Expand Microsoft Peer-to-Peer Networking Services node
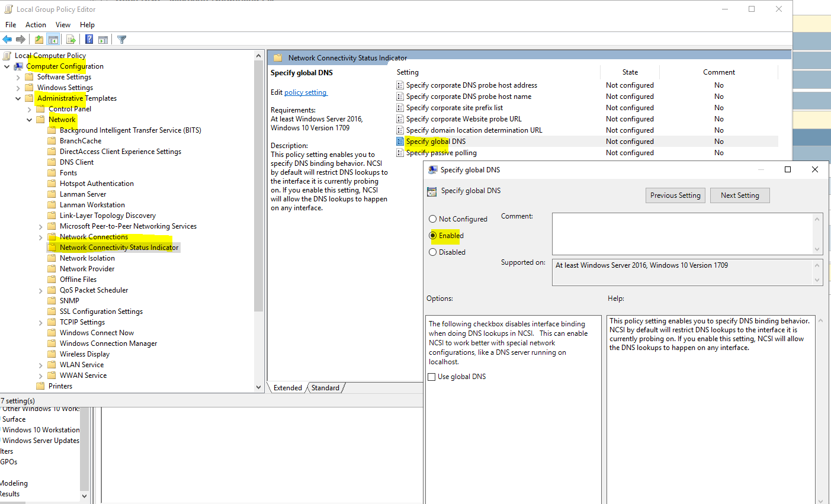Image resolution: width=831 pixels, height=504 pixels. pos(40,226)
